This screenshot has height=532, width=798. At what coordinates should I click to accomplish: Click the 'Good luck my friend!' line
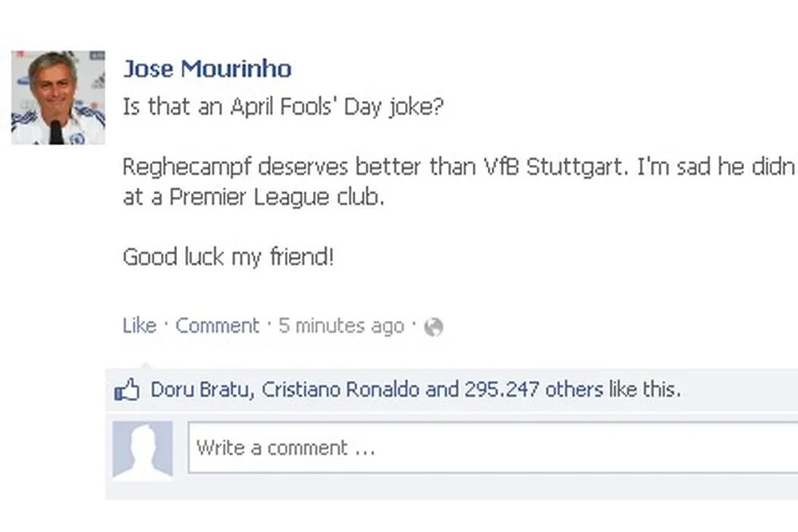pos(228,257)
